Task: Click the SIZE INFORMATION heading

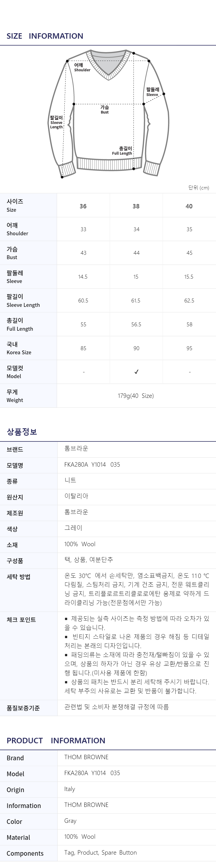Action: click(x=45, y=36)
